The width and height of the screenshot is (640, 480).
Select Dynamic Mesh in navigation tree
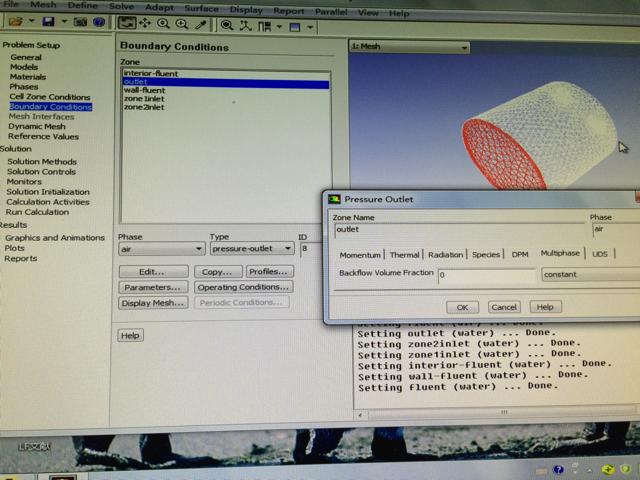point(37,127)
